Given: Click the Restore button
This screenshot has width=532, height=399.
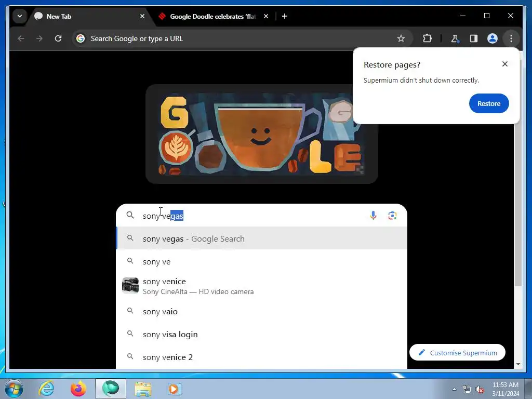Looking at the screenshot, I should pos(489,103).
